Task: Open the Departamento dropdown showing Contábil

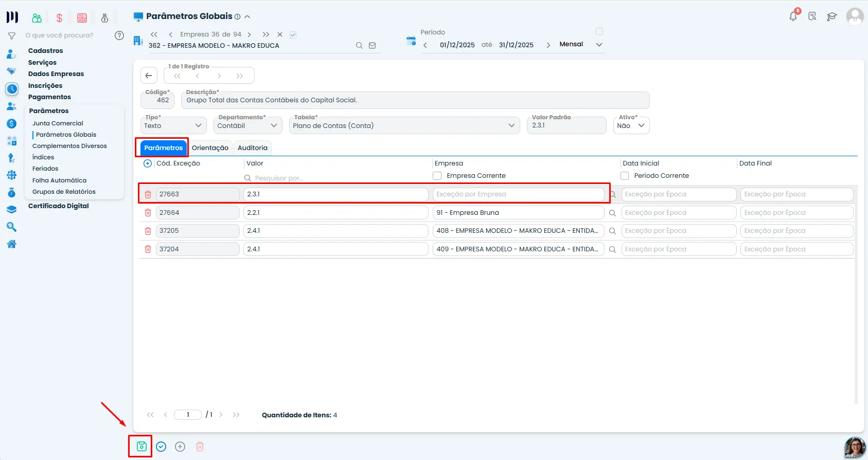Action: click(x=248, y=125)
